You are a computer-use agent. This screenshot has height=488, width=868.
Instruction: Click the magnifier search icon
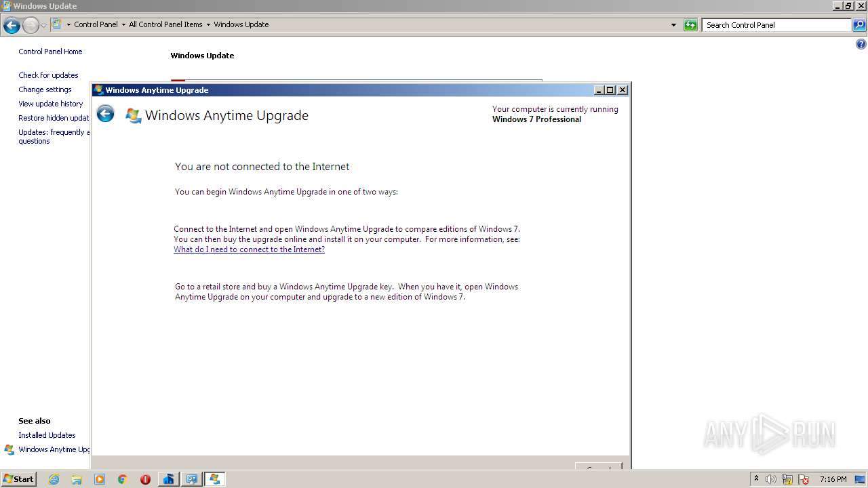[859, 25]
